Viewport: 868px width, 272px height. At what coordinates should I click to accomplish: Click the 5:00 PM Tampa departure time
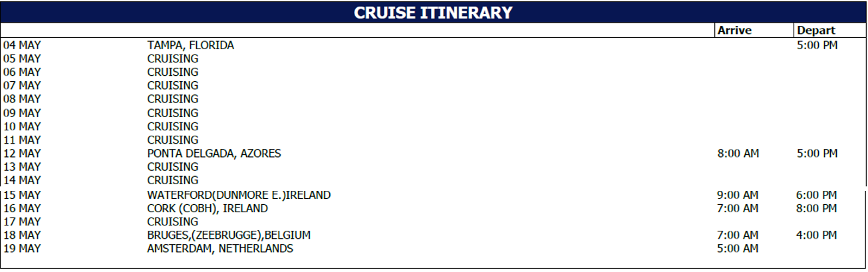point(817,45)
